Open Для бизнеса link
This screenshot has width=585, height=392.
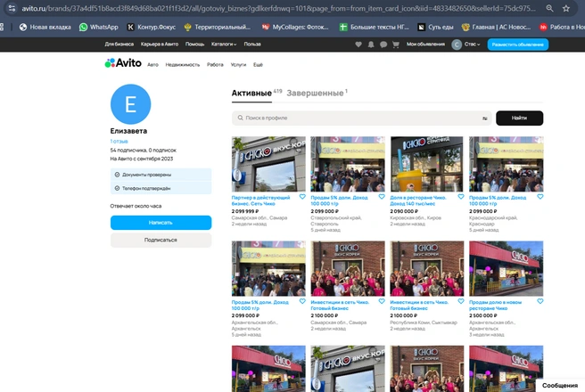tap(119, 44)
